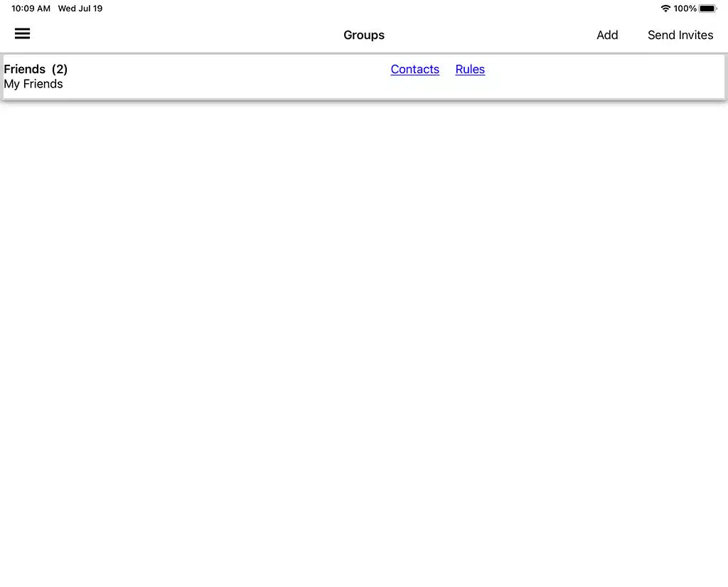Tap the Groups page title
The width and height of the screenshot is (728, 587).
[x=364, y=35]
